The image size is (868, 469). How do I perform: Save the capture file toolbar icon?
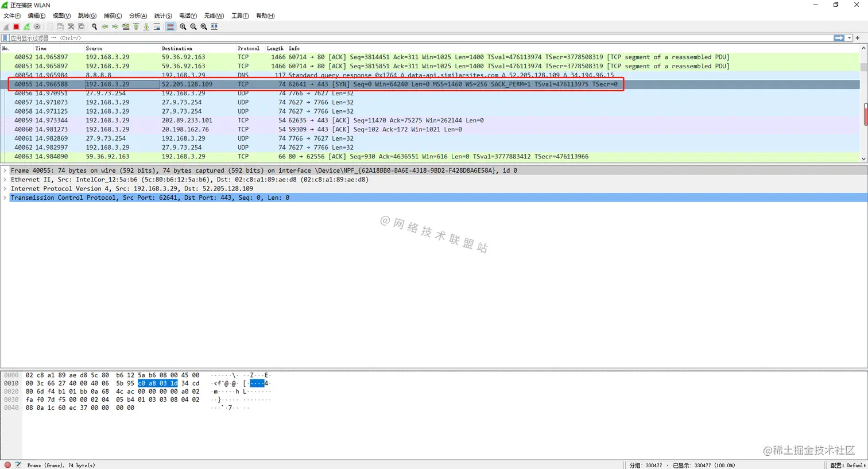[60, 27]
